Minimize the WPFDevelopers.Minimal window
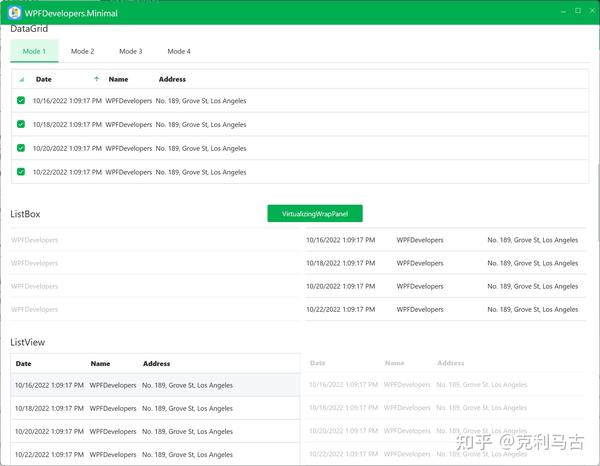Viewport: 600px width, 466px height. 563,11
